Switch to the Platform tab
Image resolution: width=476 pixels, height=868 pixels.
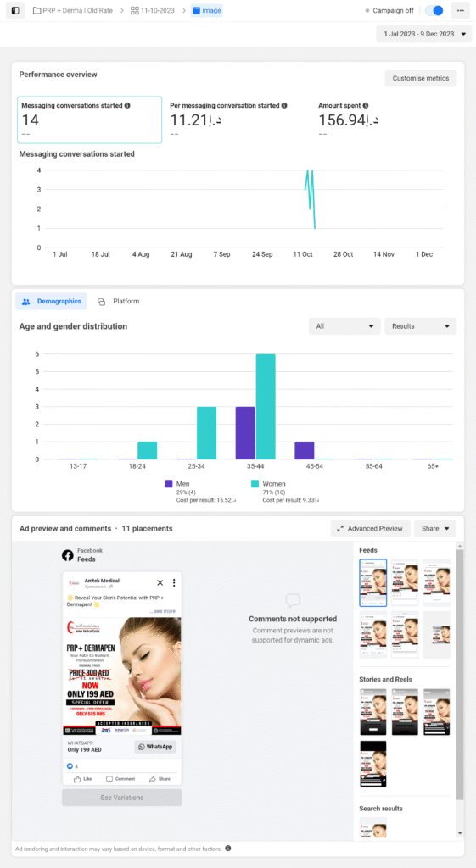coord(119,302)
